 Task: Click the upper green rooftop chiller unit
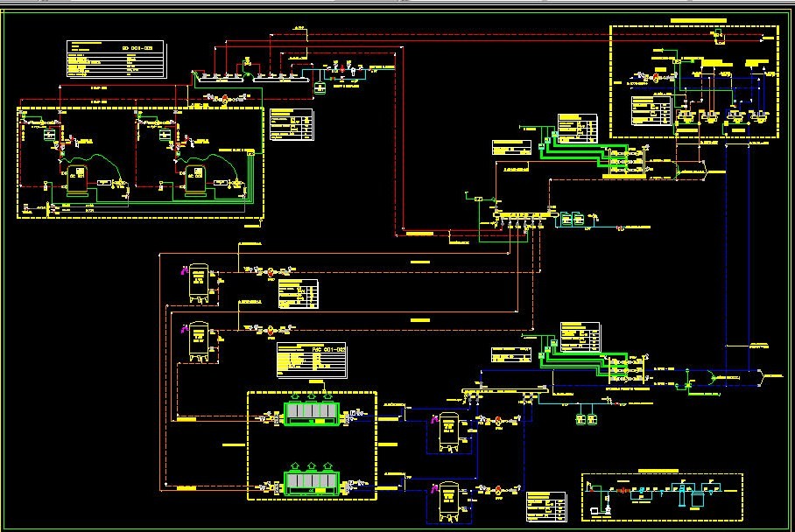point(313,414)
